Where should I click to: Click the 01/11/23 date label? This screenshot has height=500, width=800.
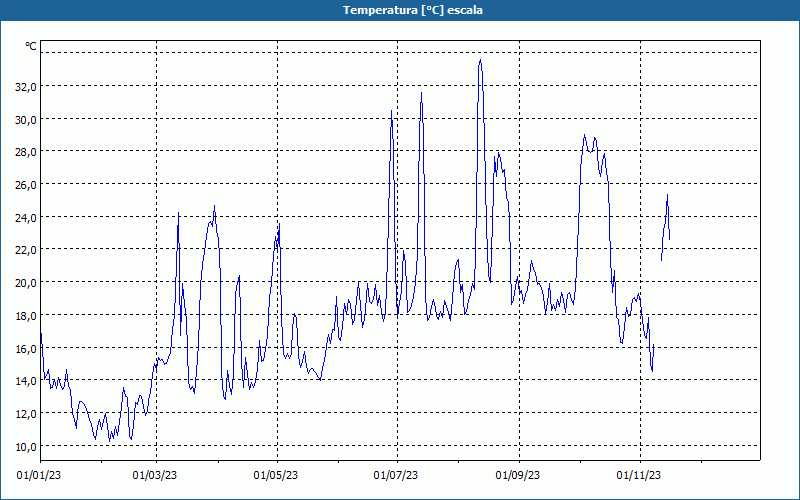pos(639,476)
